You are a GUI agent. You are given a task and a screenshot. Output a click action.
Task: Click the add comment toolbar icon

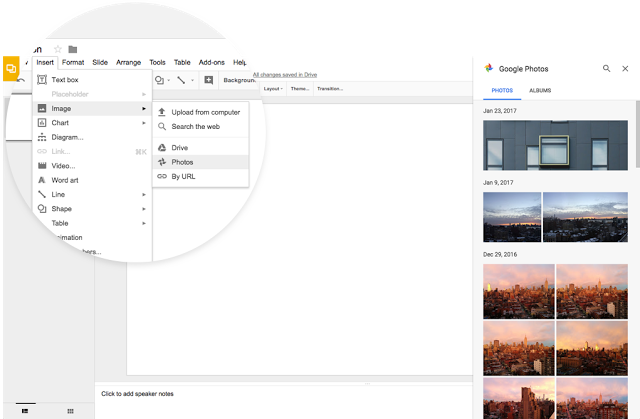209,80
